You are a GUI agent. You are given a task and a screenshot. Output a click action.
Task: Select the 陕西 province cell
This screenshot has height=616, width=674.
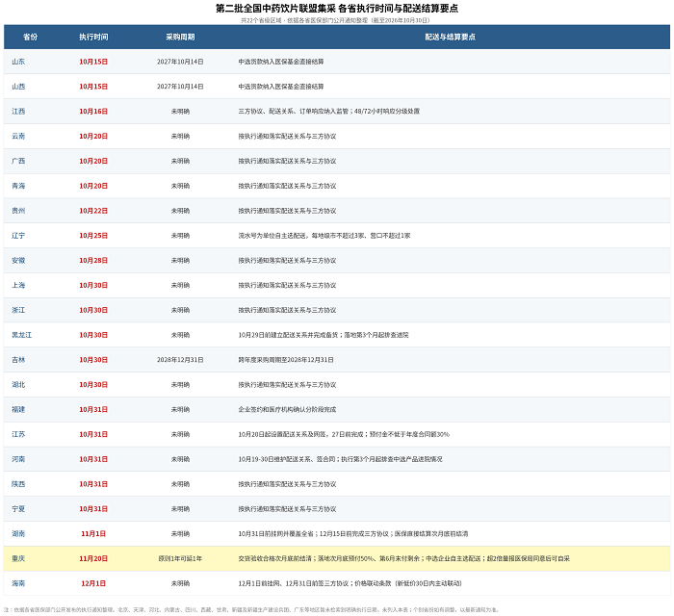tap(18, 484)
